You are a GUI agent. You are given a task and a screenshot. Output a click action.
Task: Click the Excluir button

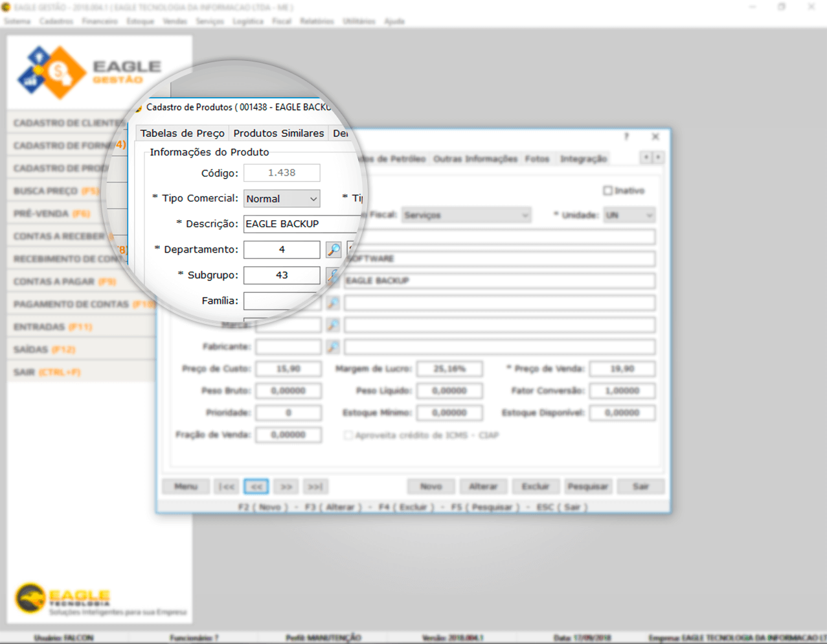tap(536, 487)
